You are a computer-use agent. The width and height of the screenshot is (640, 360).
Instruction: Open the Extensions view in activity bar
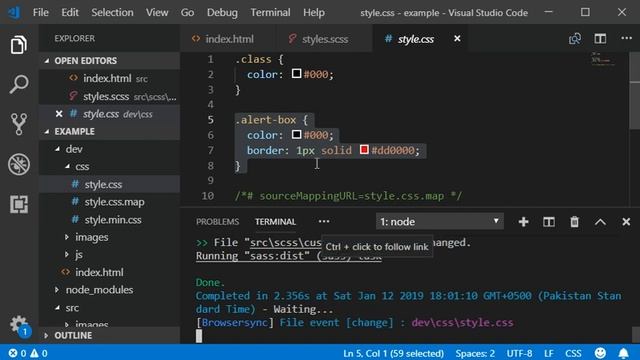pyautogui.click(x=19, y=204)
